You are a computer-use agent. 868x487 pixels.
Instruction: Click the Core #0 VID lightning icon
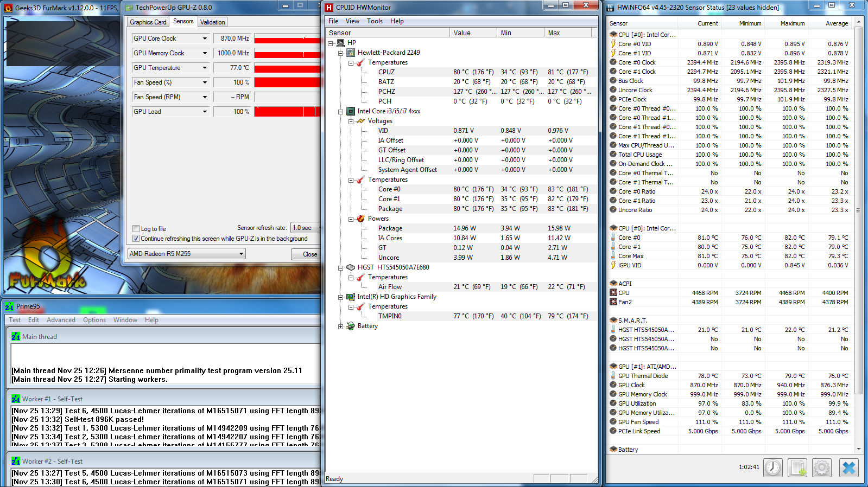pyautogui.click(x=613, y=44)
